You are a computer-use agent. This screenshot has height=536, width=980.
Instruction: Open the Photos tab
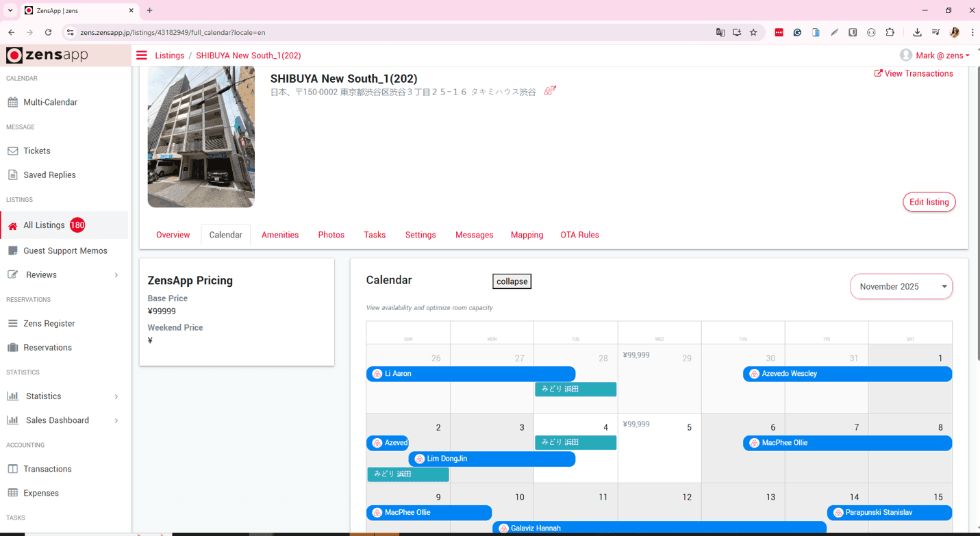point(331,235)
